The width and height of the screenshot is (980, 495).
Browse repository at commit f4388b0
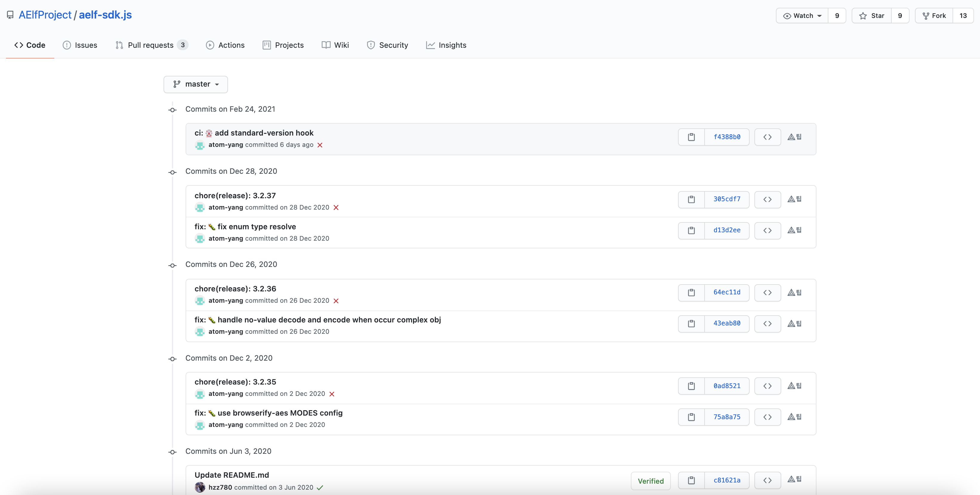pyautogui.click(x=767, y=137)
